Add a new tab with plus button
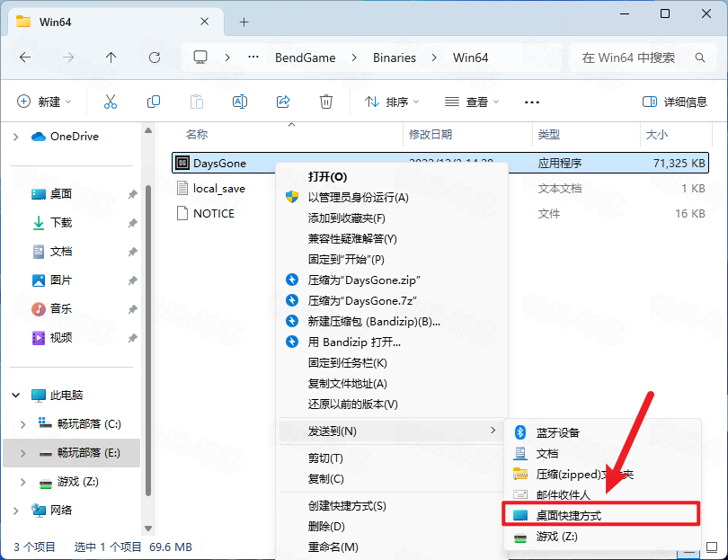The image size is (728, 560). (244, 22)
